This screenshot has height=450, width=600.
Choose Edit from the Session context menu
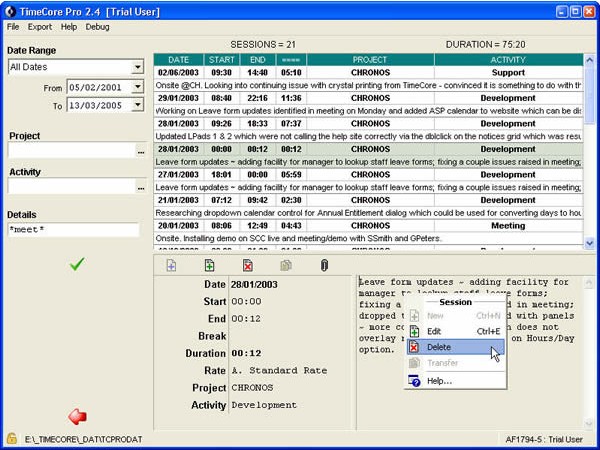[456, 331]
